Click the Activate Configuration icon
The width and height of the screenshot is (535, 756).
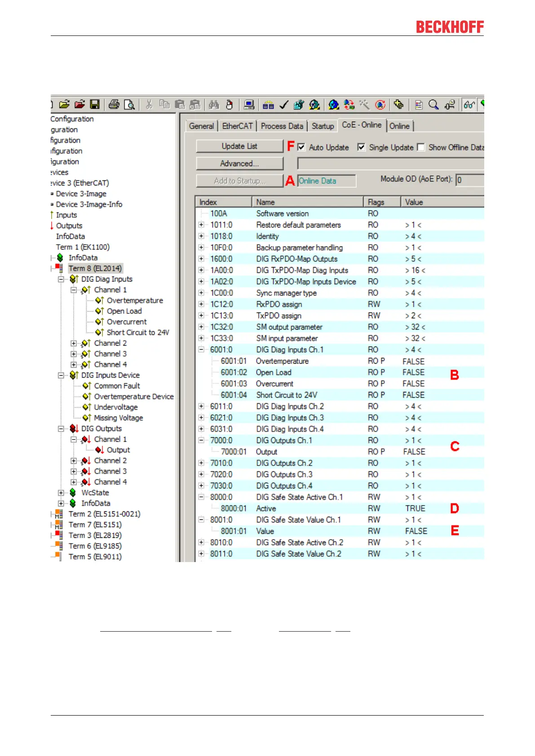tap(299, 105)
